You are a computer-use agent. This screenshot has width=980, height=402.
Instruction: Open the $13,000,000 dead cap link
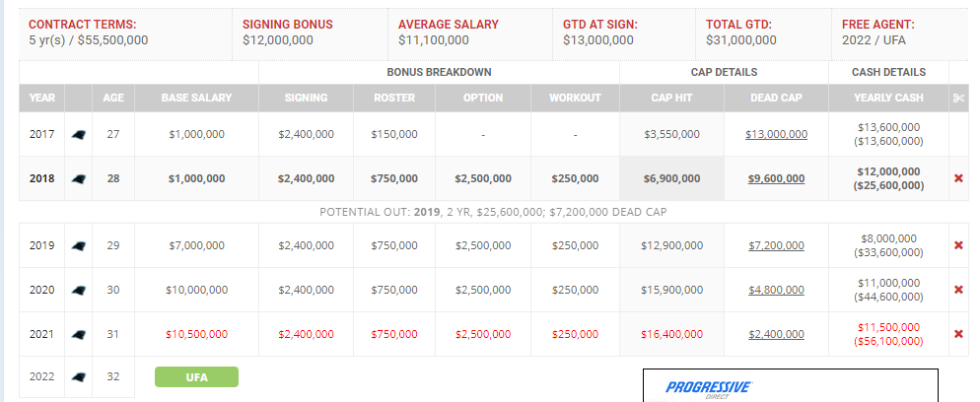coord(776,134)
